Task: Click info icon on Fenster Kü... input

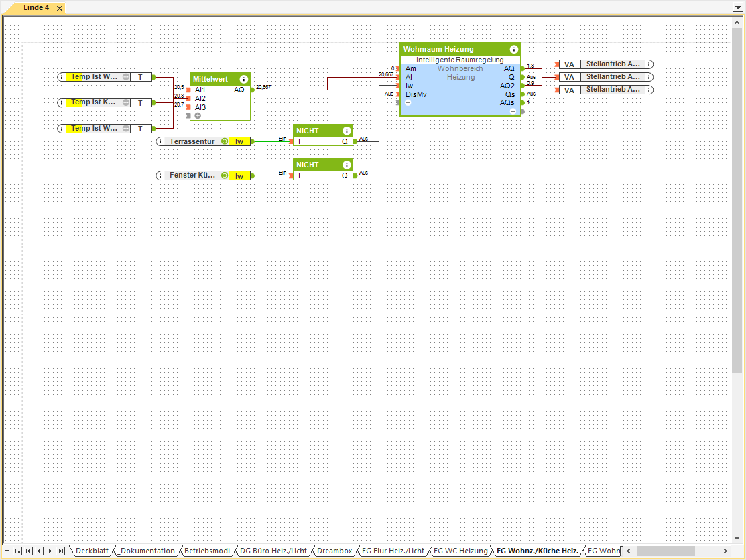Action: click(x=161, y=176)
